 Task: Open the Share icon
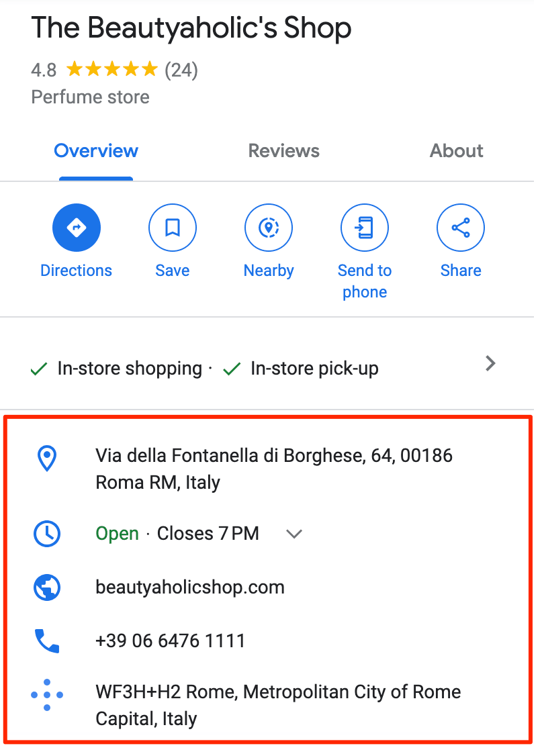click(460, 227)
